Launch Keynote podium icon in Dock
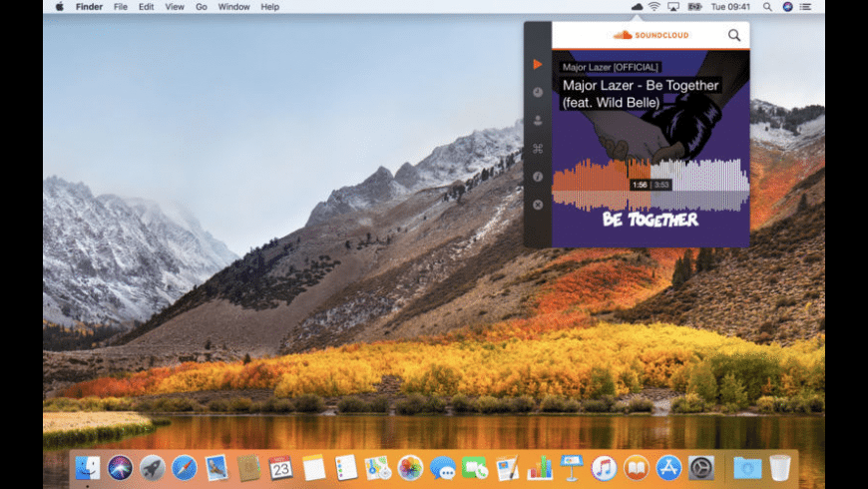The image size is (868, 489). tap(572, 468)
